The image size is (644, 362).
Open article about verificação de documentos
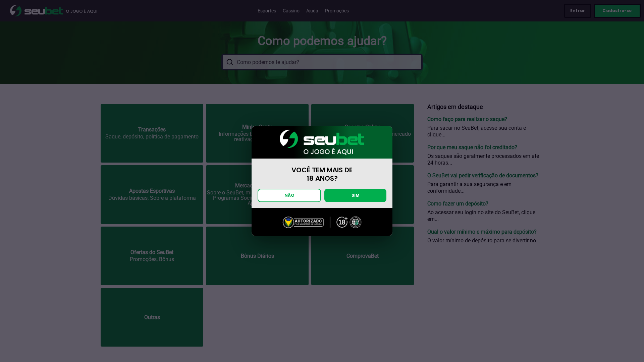(x=483, y=176)
